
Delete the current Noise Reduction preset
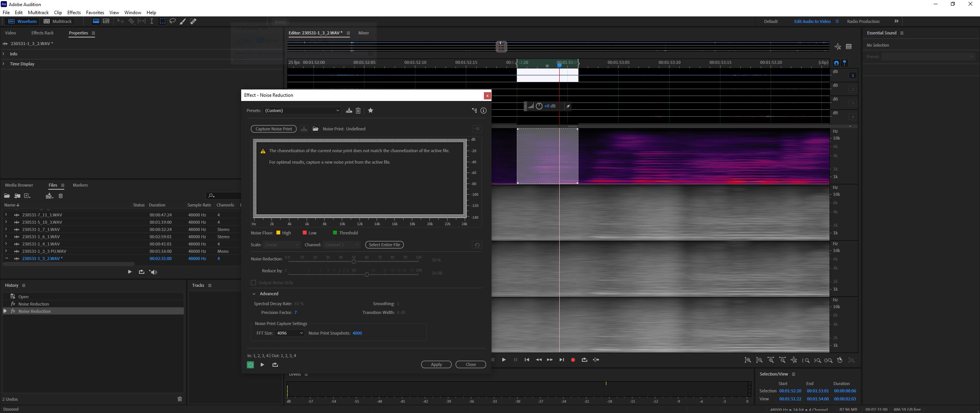(358, 111)
